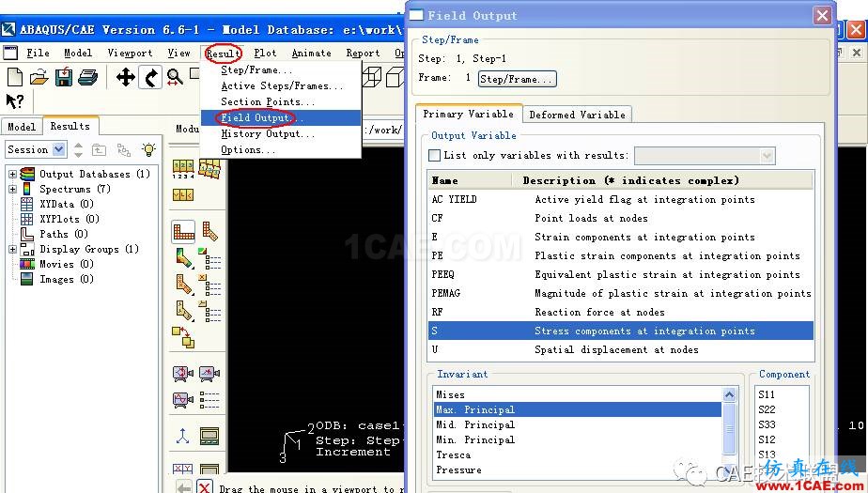Viewport: 868px width, 493px height.
Task: Click the New model database icon
Action: point(15,77)
